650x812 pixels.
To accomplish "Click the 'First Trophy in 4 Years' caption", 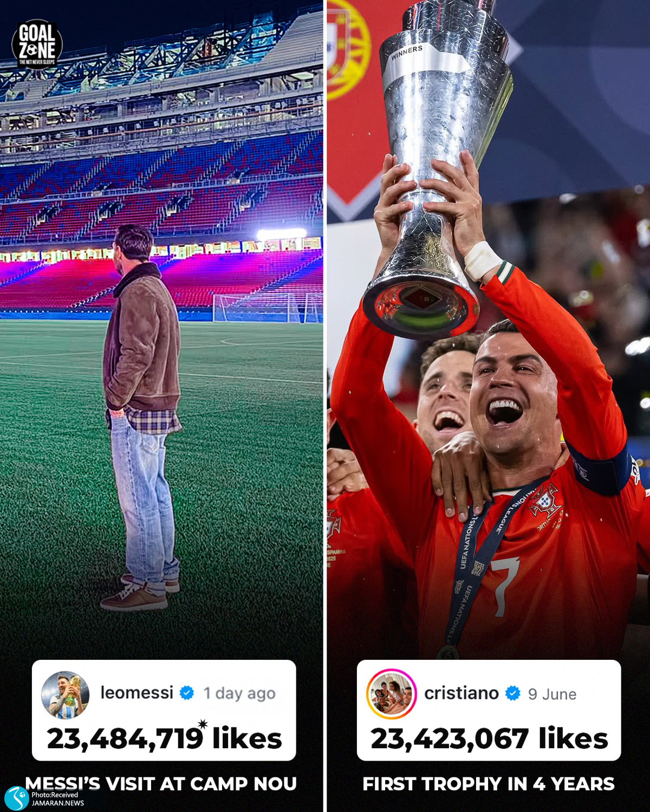I will pos(489,784).
